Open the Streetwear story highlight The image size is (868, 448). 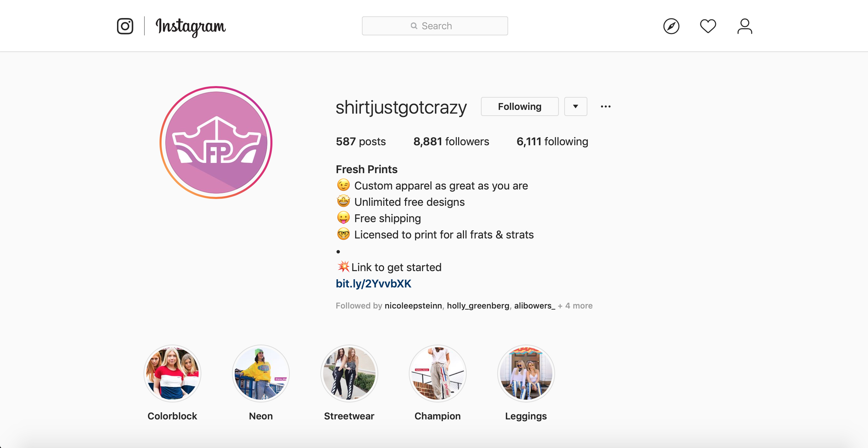pos(349,374)
